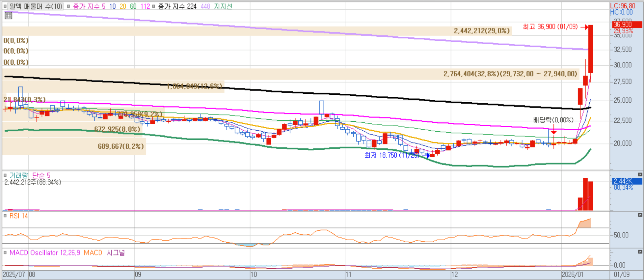644x280 pixels.
Task: Click the HC:0.00 value
Action: [622, 12]
